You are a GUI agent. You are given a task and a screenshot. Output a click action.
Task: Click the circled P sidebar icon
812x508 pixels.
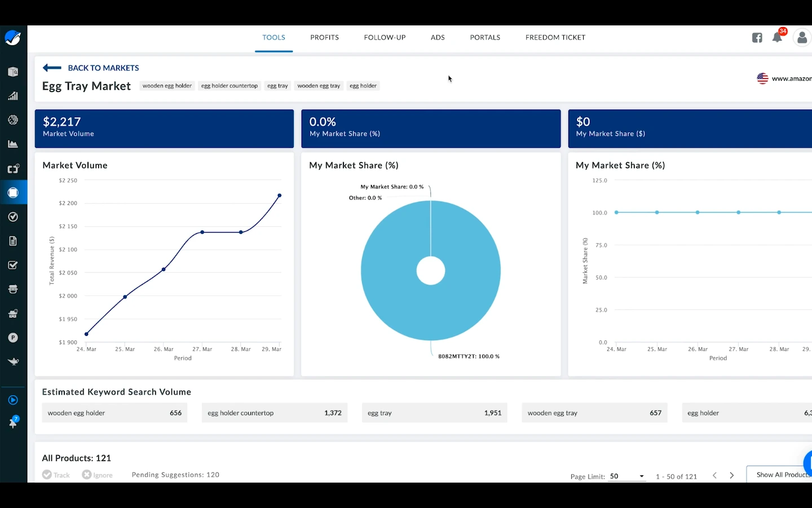point(13,338)
